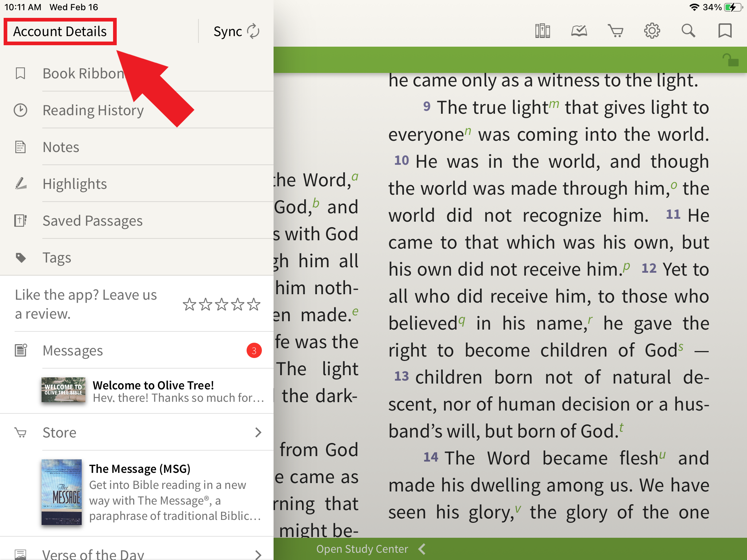
Task: Tap the Notes document icon
Action: point(20,147)
